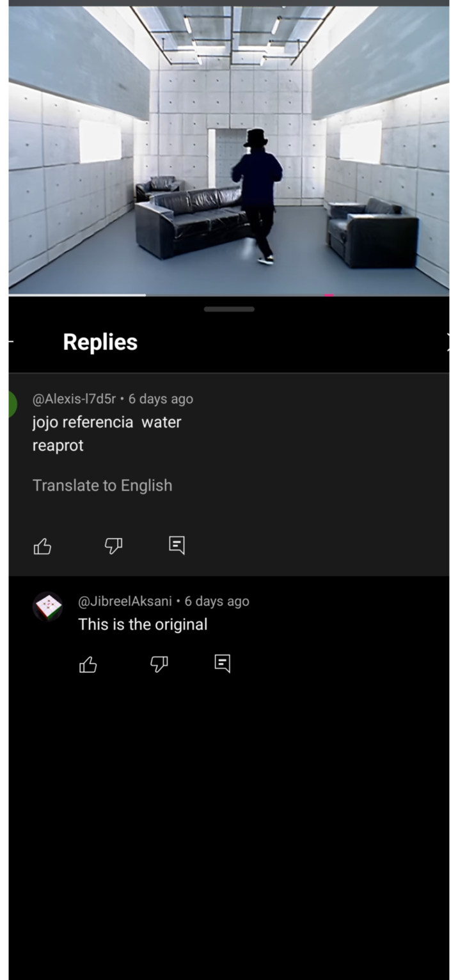Seek using the video progress bar
The width and height of the screenshot is (458, 980).
click(229, 294)
